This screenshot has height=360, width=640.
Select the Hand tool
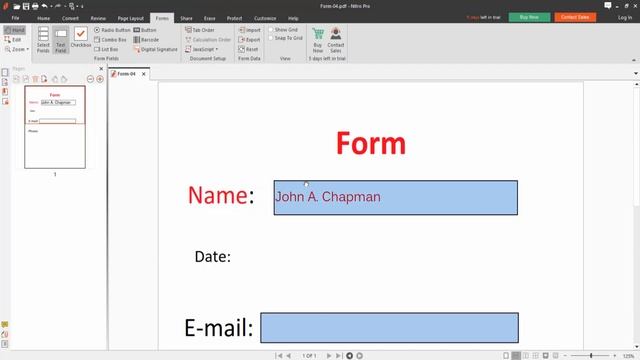(15, 30)
